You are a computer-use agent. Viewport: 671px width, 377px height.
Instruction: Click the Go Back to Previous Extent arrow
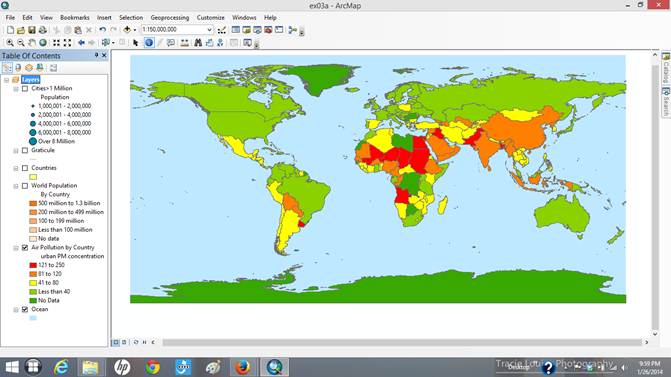click(x=81, y=43)
